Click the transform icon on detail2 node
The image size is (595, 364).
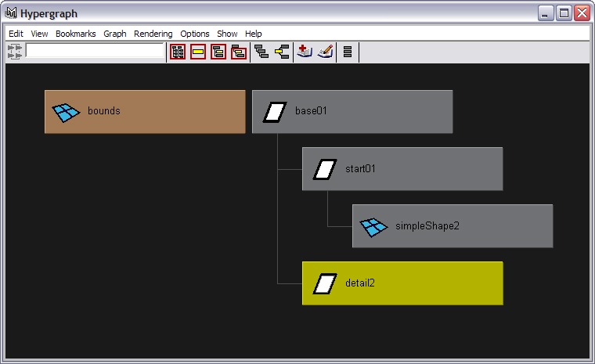tap(325, 284)
